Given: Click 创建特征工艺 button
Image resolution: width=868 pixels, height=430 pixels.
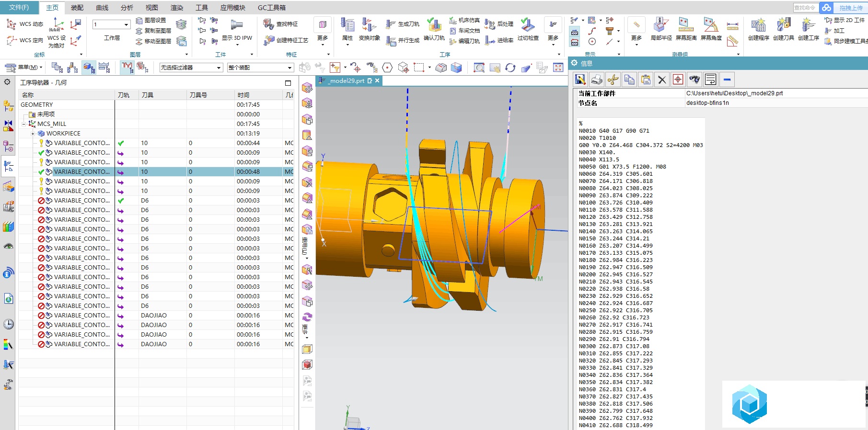Looking at the screenshot, I should [x=286, y=40].
